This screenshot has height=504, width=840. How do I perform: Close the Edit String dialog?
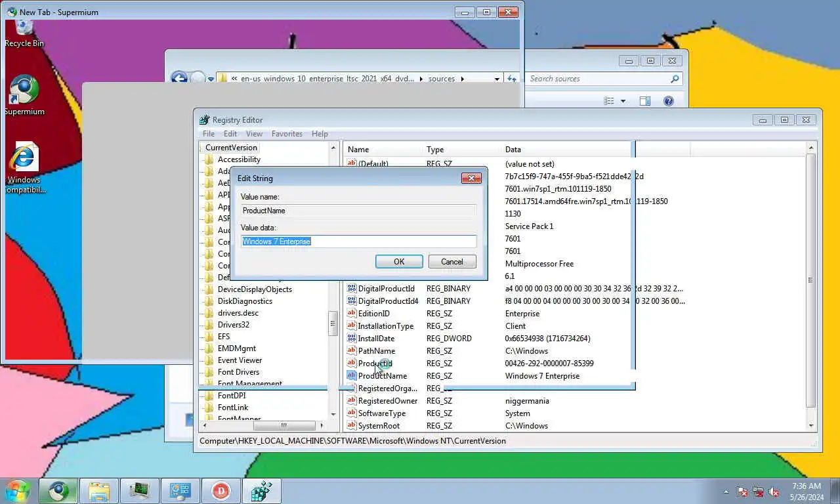pos(471,178)
